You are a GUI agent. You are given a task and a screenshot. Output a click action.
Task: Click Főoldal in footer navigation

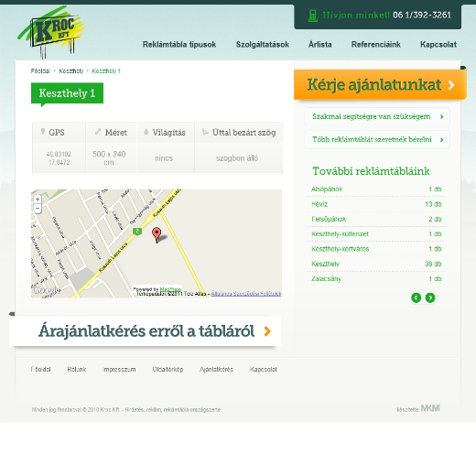40,370
